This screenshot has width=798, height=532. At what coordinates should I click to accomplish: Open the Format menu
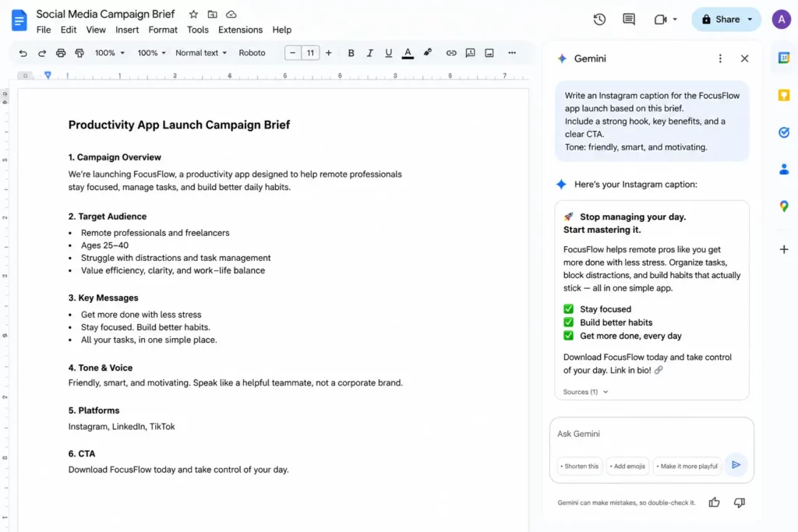pyautogui.click(x=163, y=30)
